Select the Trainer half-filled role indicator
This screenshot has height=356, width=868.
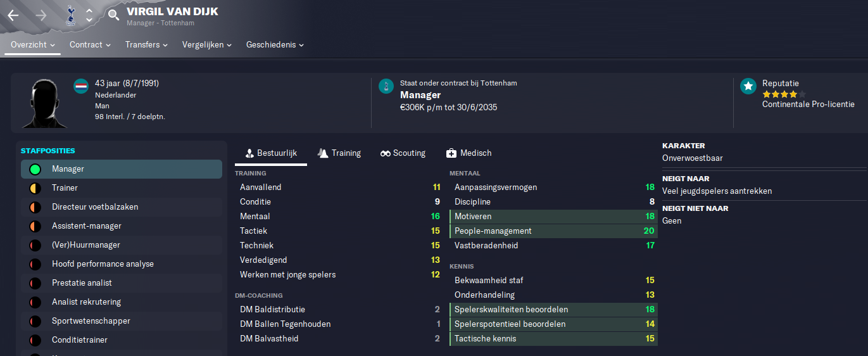coord(35,188)
